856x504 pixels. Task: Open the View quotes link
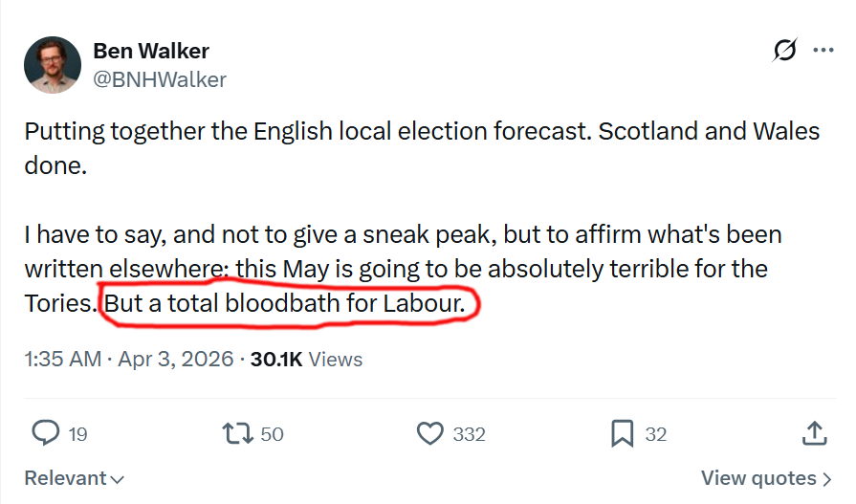(x=759, y=478)
